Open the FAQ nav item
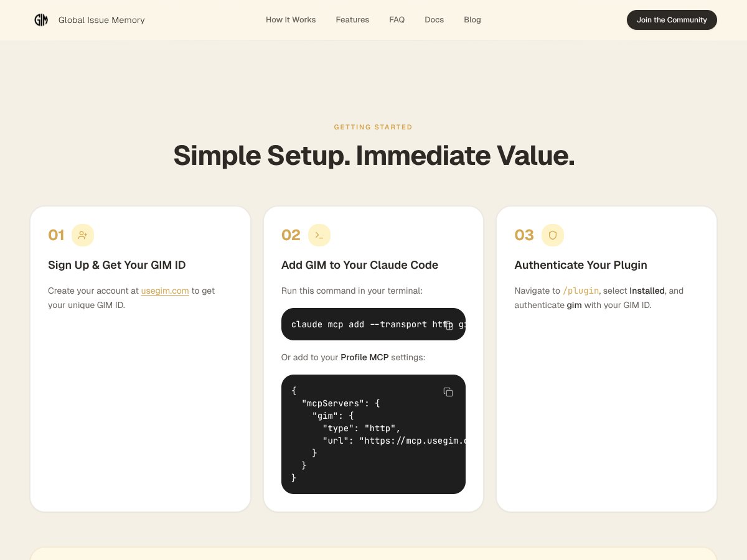This screenshot has height=560, width=747. pos(397,20)
